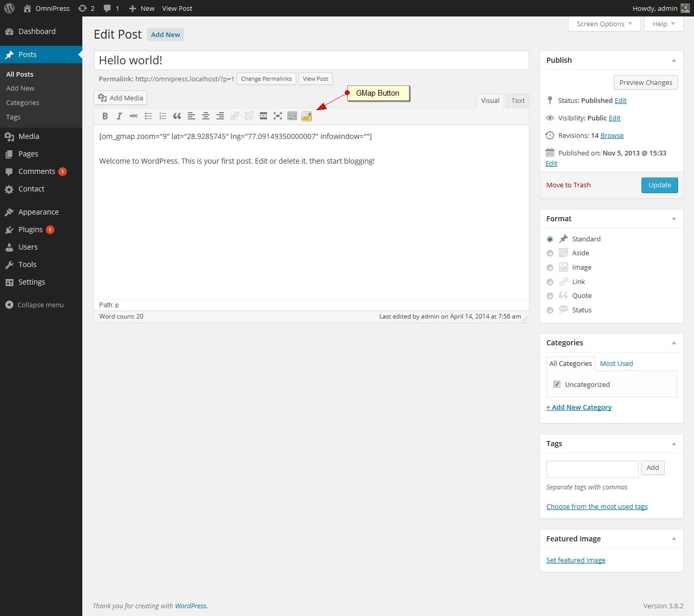The height and width of the screenshot is (616, 694).
Task: Show the All Categories tab
Action: point(571,364)
